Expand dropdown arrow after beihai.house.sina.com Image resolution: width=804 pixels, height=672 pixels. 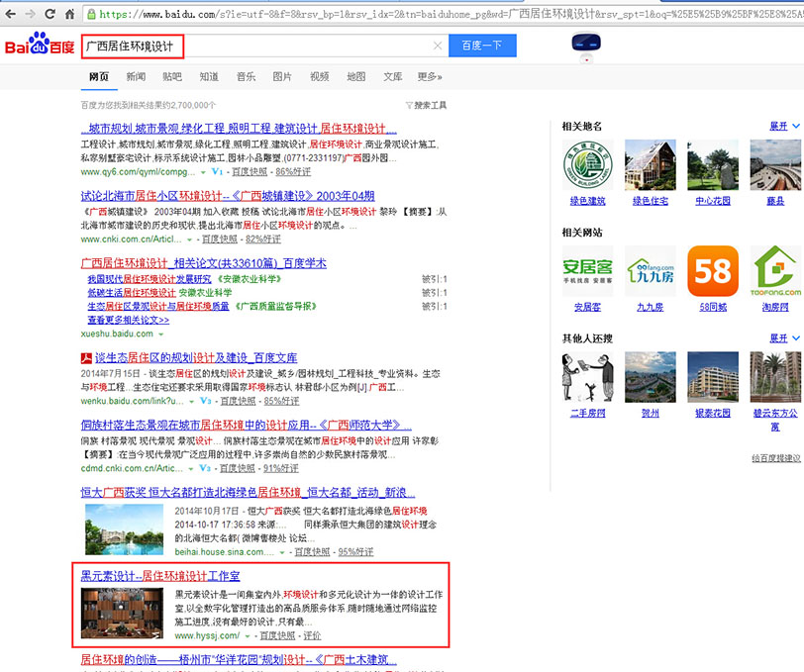pos(282,552)
